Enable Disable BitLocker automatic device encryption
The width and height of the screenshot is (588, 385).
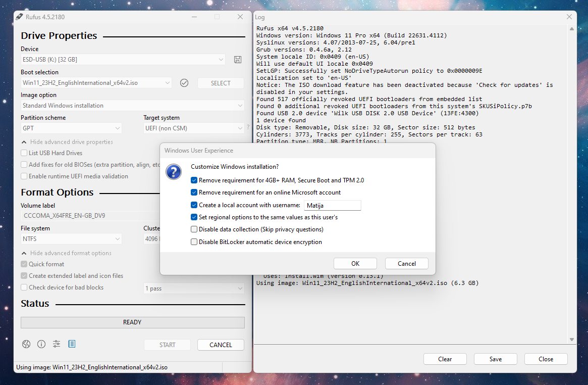click(194, 242)
